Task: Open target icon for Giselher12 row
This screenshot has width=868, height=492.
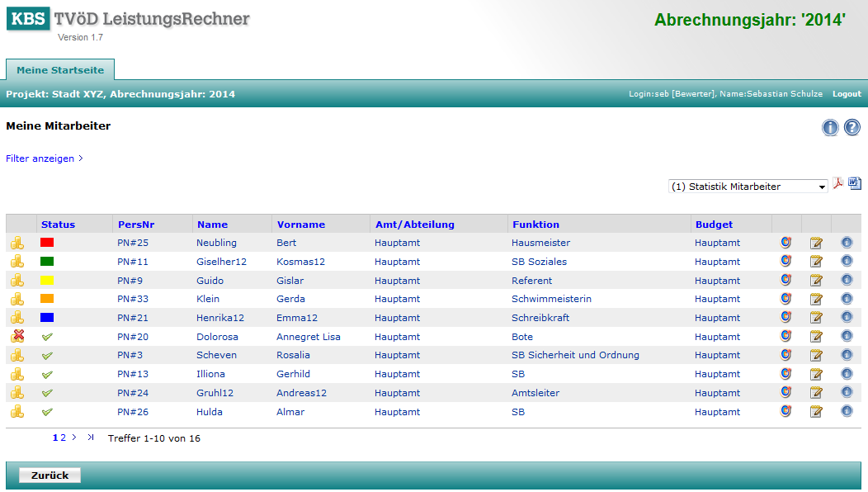Action: [786, 261]
